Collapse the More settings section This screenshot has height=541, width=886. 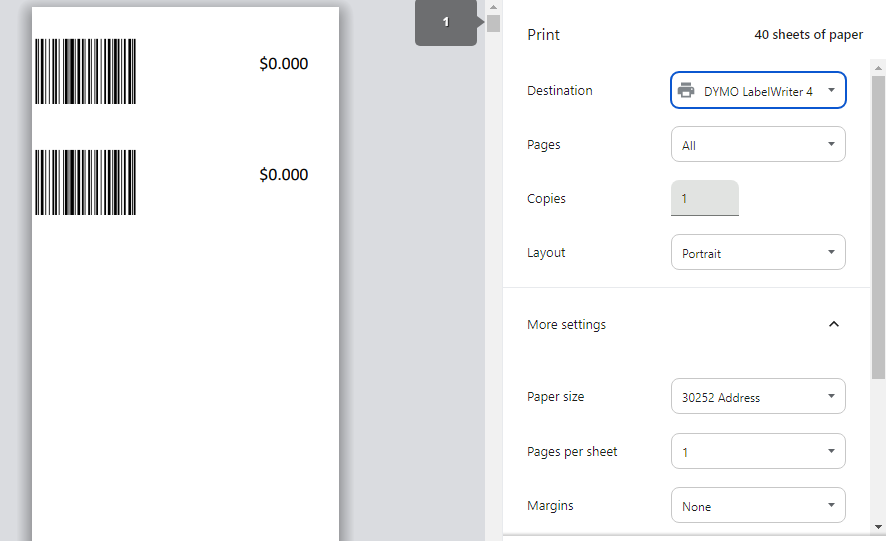pos(833,324)
